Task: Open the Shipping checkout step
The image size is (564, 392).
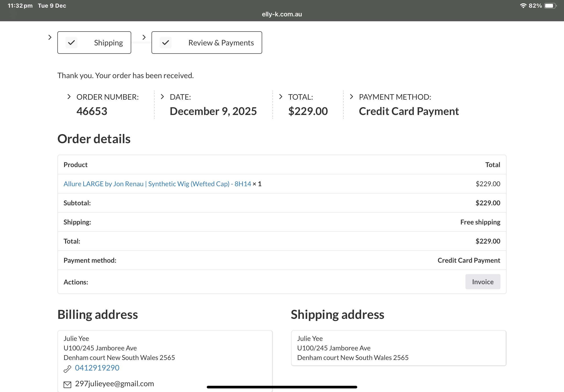Action: tap(108, 43)
